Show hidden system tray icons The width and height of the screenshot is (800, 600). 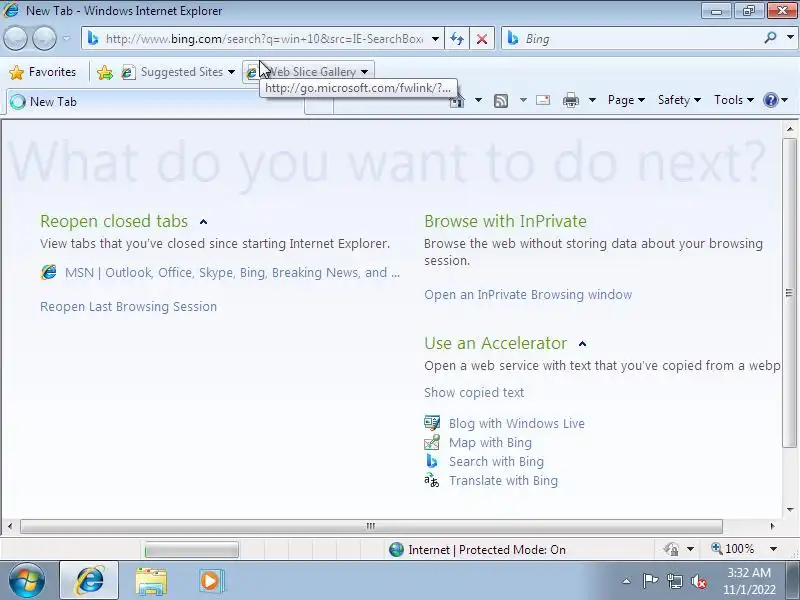627,581
